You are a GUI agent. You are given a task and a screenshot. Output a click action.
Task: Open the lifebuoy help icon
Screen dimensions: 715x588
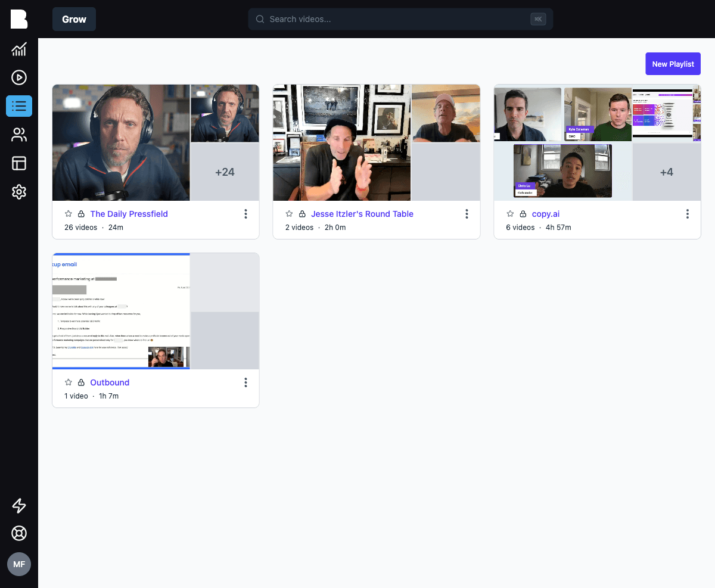click(19, 533)
